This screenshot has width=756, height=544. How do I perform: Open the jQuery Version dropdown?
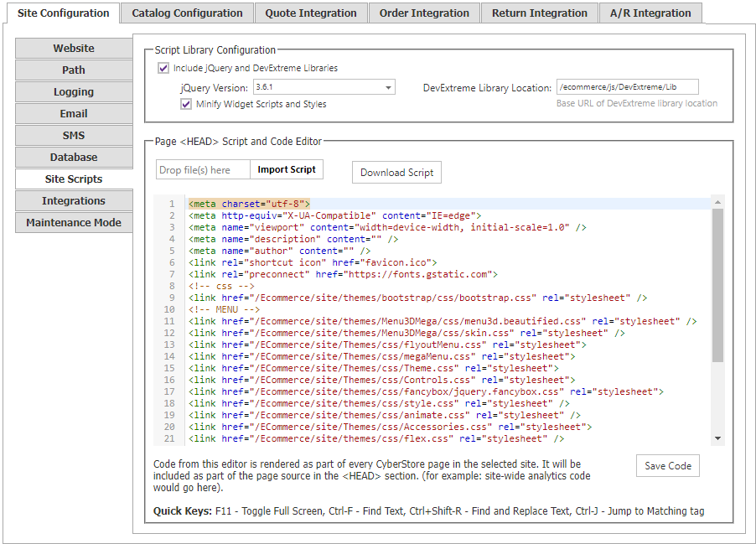[324, 87]
